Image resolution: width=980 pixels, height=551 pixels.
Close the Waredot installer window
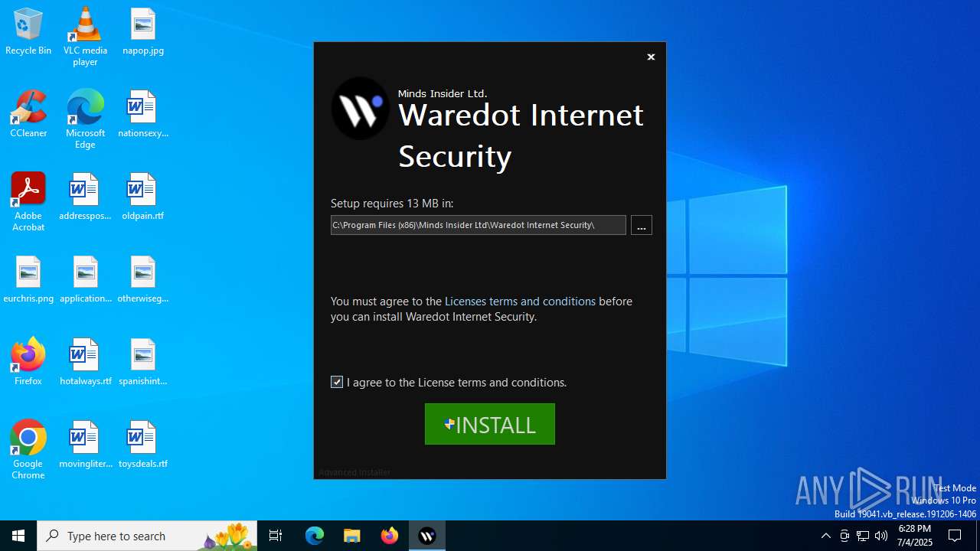click(651, 57)
